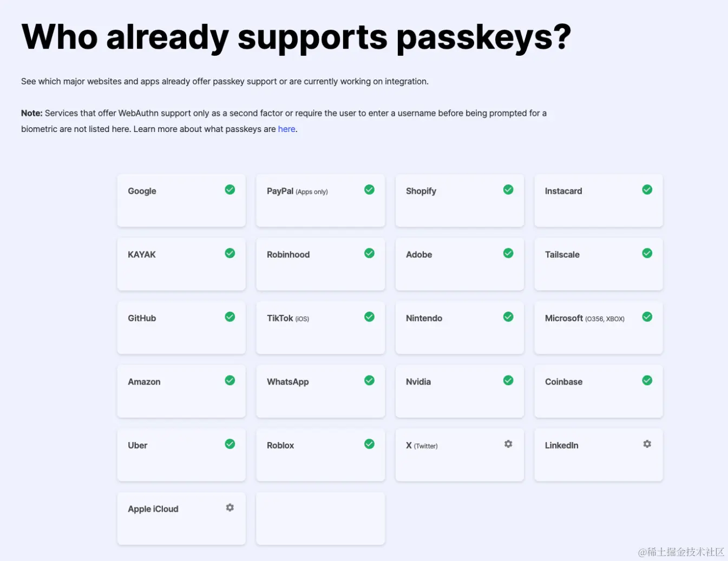The width and height of the screenshot is (728, 561).
Task: Click the gear icon on the X (Twitter) card
Action: 508,444
